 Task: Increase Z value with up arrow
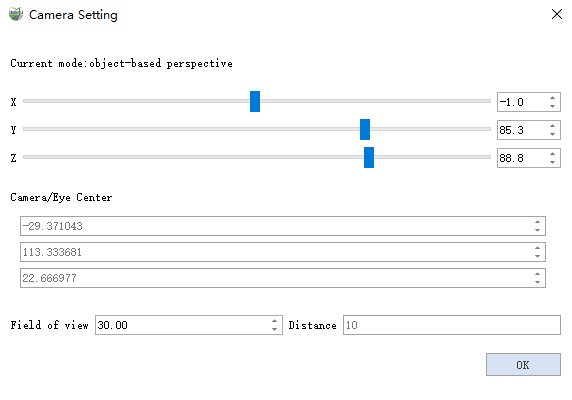click(552, 154)
